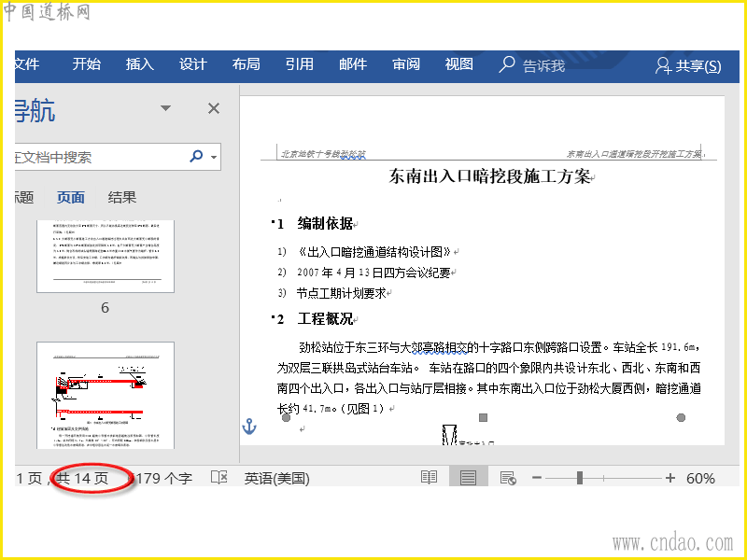Switch to web layout view
The height and width of the screenshot is (560, 747).
click(x=508, y=477)
